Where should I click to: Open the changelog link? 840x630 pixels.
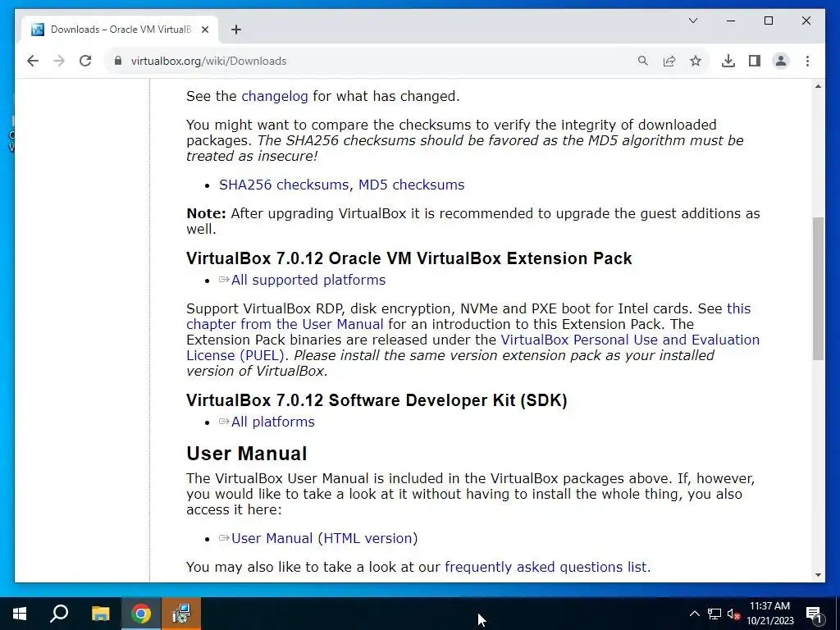click(x=274, y=97)
